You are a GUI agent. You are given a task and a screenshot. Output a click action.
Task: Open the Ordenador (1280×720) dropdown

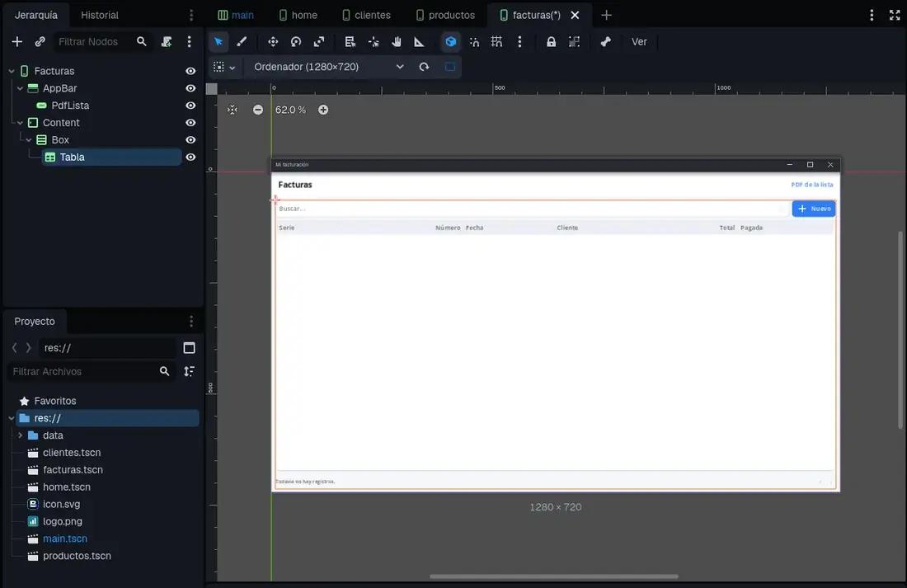[328, 67]
